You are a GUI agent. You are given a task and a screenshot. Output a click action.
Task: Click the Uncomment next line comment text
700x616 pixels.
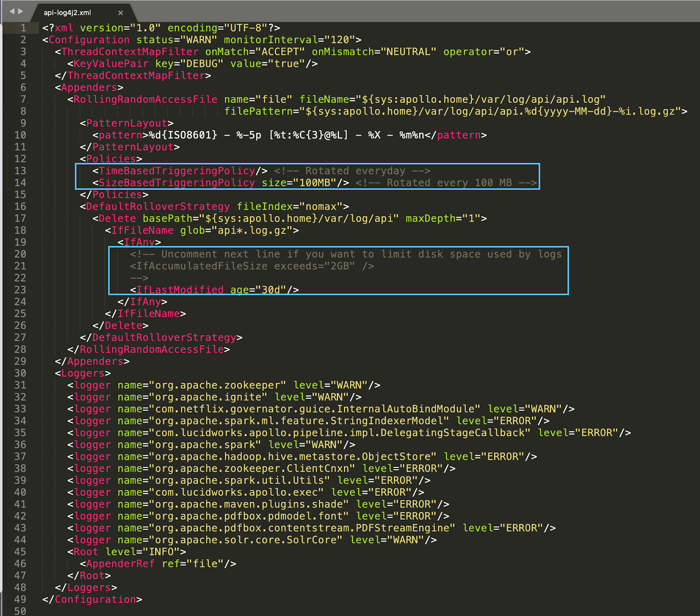pyautogui.click(x=346, y=254)
